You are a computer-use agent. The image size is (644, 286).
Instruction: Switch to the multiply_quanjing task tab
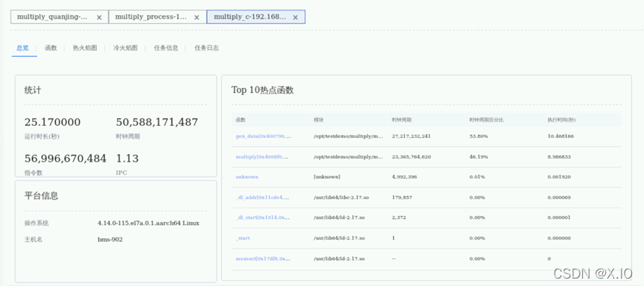60,17
